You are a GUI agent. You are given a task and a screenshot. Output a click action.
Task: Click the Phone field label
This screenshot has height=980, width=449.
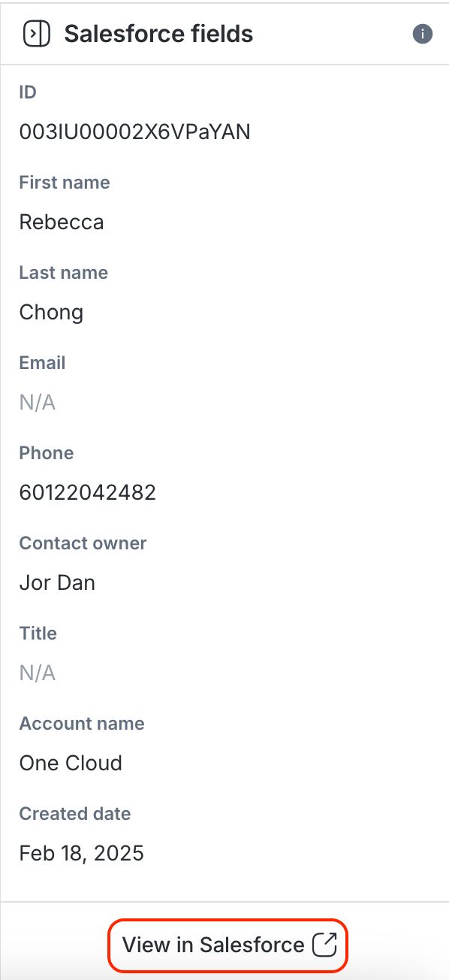pyautogui.click(x=47, y=453)
